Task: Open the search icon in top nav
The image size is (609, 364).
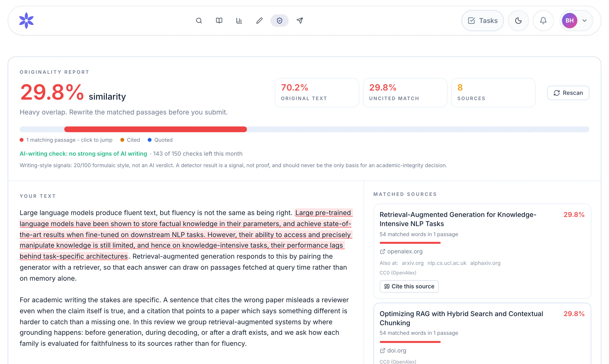Action: (199, 21)
